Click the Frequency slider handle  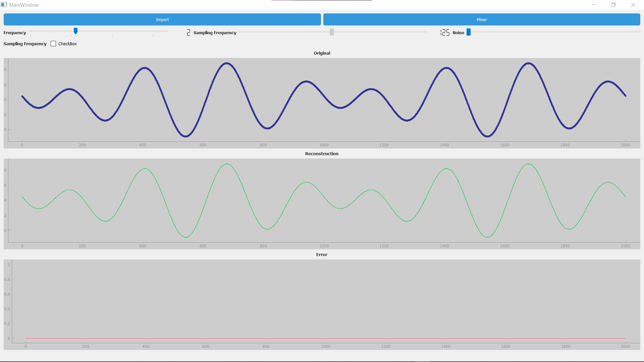75,31
